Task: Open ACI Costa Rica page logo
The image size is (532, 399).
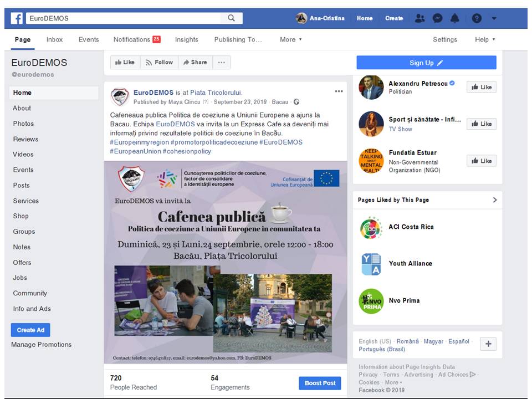Action: pyautogui.click(x=371, y=228)
